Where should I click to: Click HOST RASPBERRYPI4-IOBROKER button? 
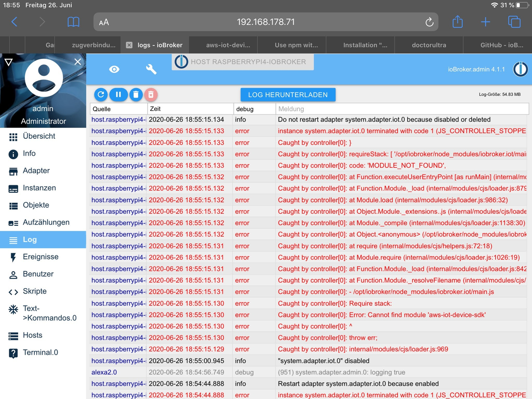243,62
